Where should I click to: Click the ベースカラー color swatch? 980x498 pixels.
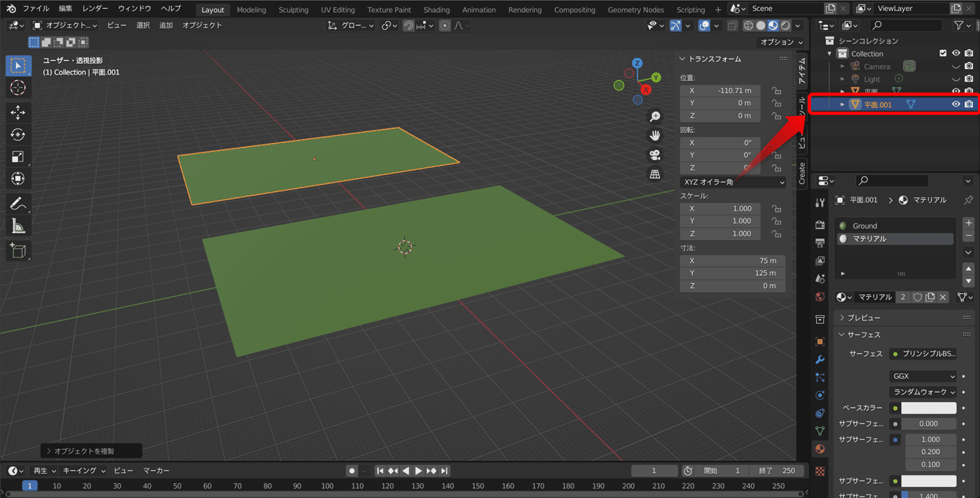point(929,408)
